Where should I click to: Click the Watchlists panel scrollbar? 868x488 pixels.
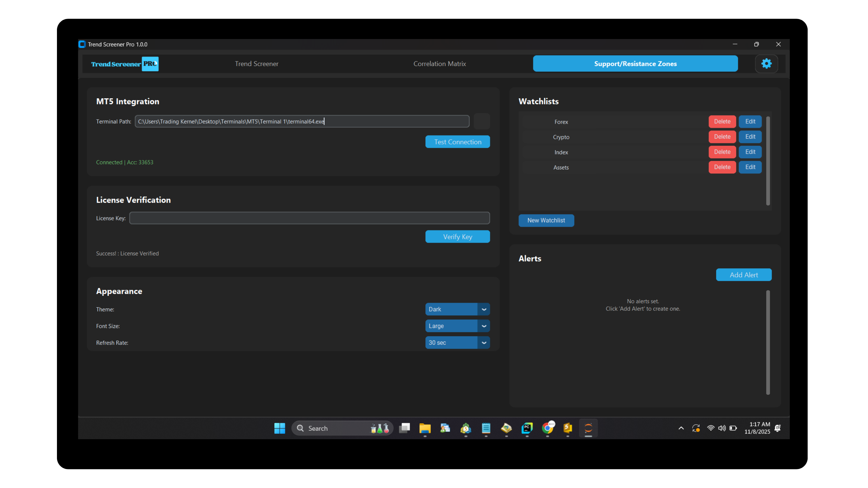pyautogui.click(x=768, y=161)
